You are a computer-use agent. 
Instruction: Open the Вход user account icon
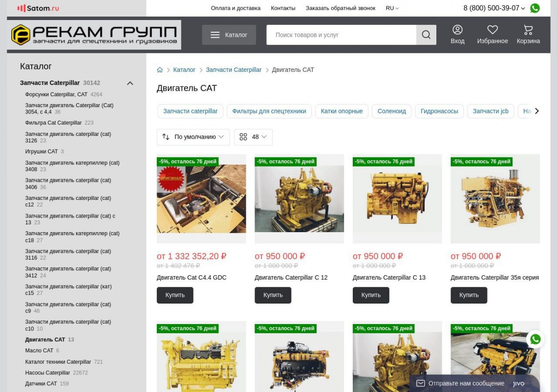tap(457, 35)
